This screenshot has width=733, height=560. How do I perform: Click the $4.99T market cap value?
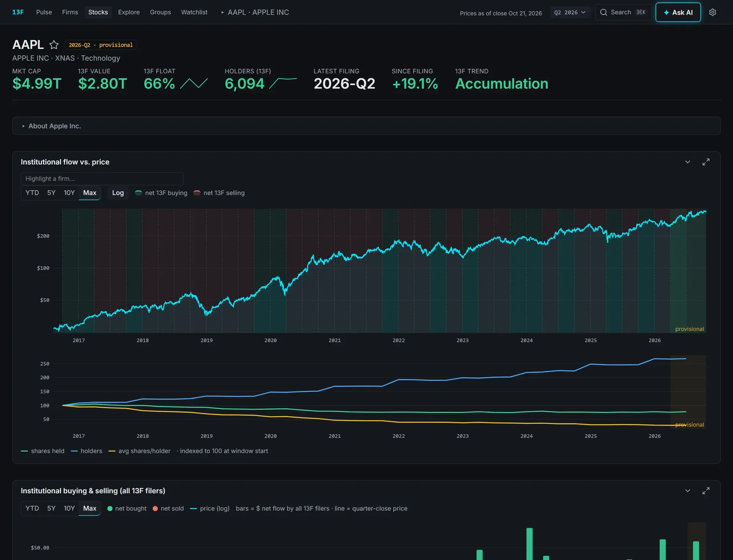coord(37,84)
